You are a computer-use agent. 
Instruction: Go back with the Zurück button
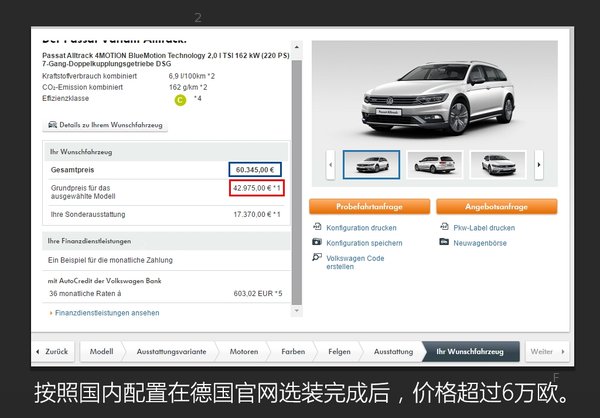click(x=53, y=351)
